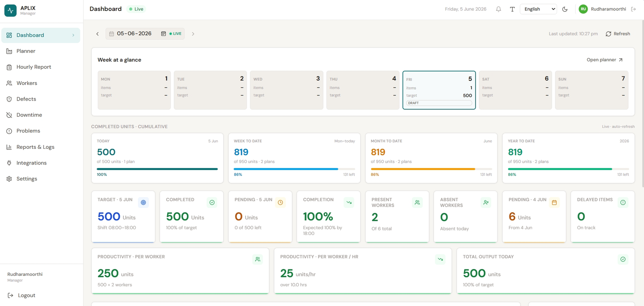Open the English language dropdown

[x=539, y=9]
